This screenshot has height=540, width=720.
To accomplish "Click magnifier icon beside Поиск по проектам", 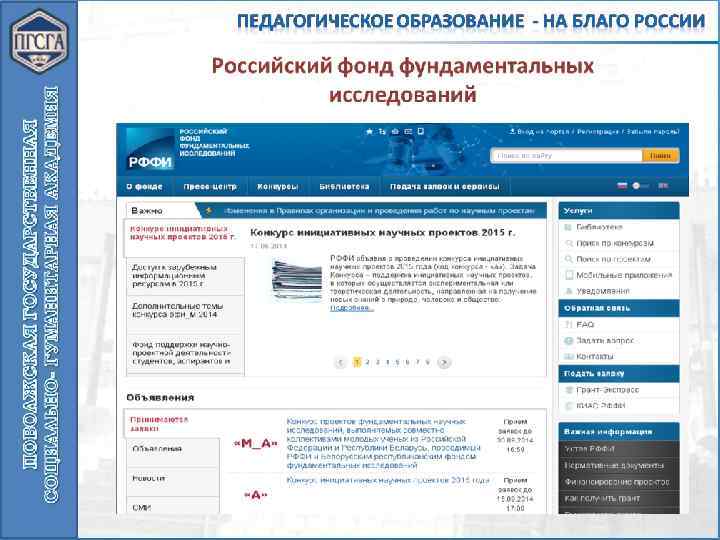I will coord(569,259).
